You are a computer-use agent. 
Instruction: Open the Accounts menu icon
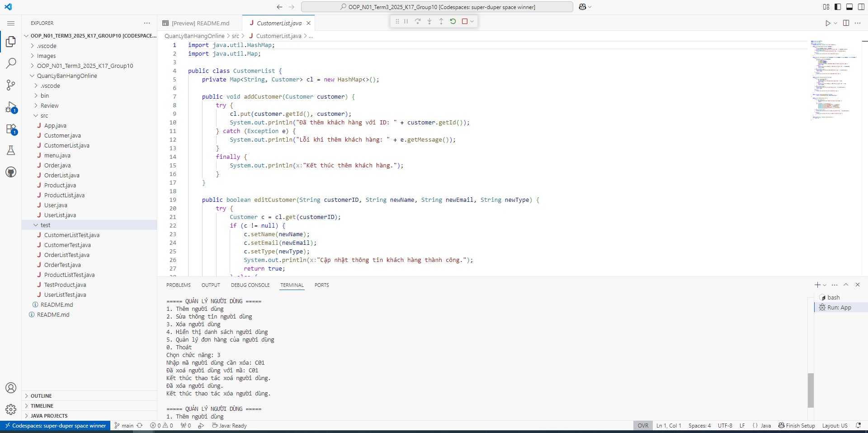pyautogui.click(x=11, y=388)
